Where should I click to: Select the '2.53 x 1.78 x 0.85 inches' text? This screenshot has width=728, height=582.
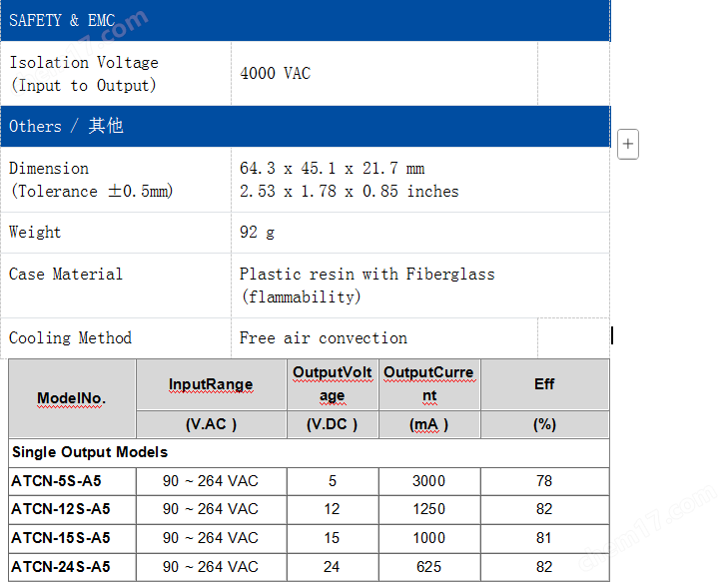point(350,192)
